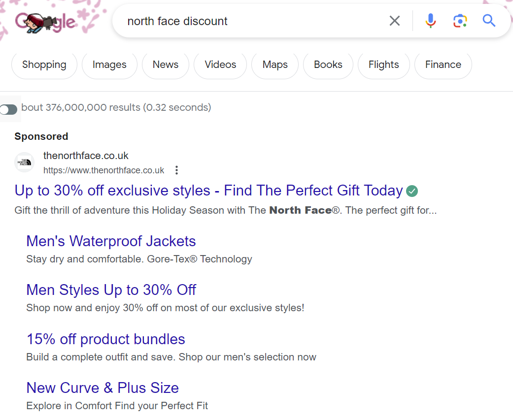Select the Videos filter chip

pos(220,65)
